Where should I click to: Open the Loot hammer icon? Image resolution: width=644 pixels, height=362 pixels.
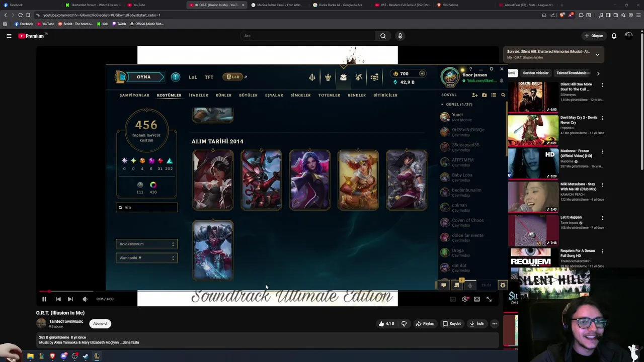[359, 77]
